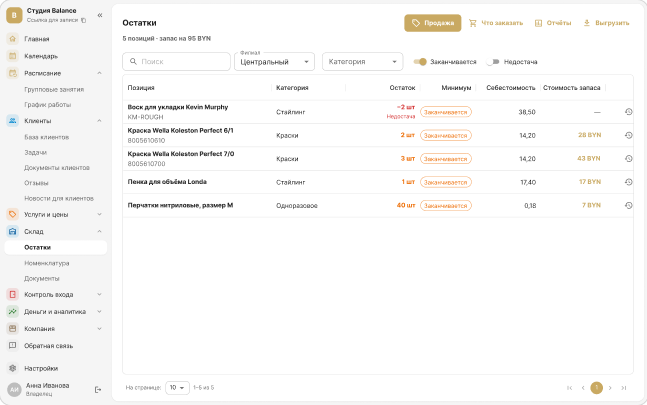
Task: Click the Что заказать button
Action: (496, 23)
